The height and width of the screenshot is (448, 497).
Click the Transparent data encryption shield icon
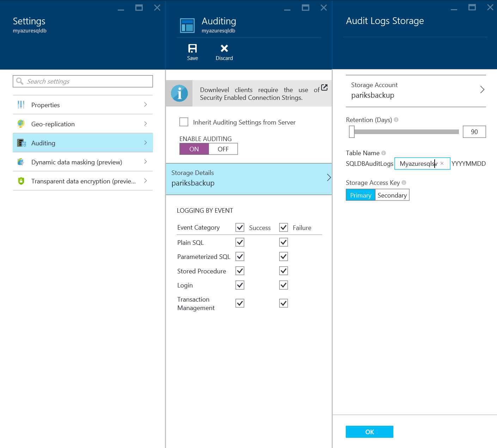[21, 181]
